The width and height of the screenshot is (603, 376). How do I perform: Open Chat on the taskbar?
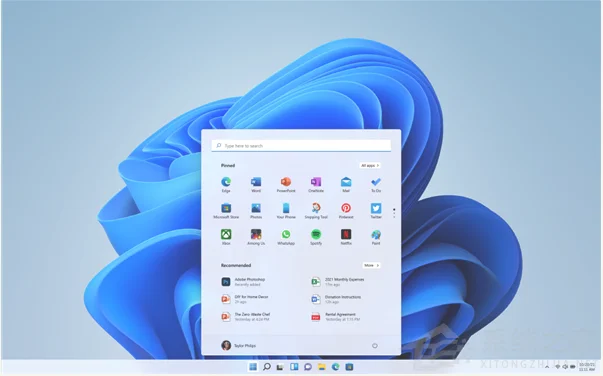(308, 367)
